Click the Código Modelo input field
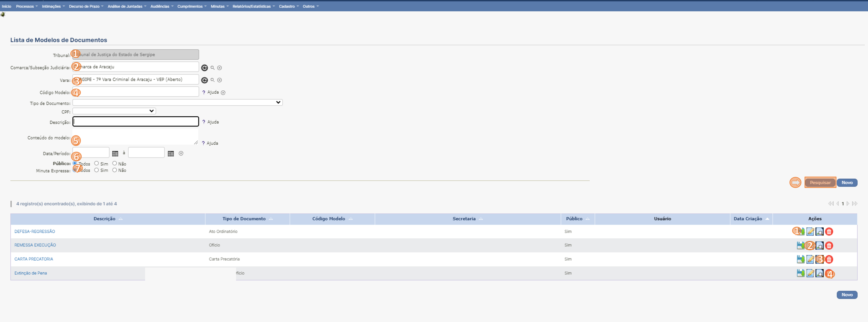 click(136, 92)
